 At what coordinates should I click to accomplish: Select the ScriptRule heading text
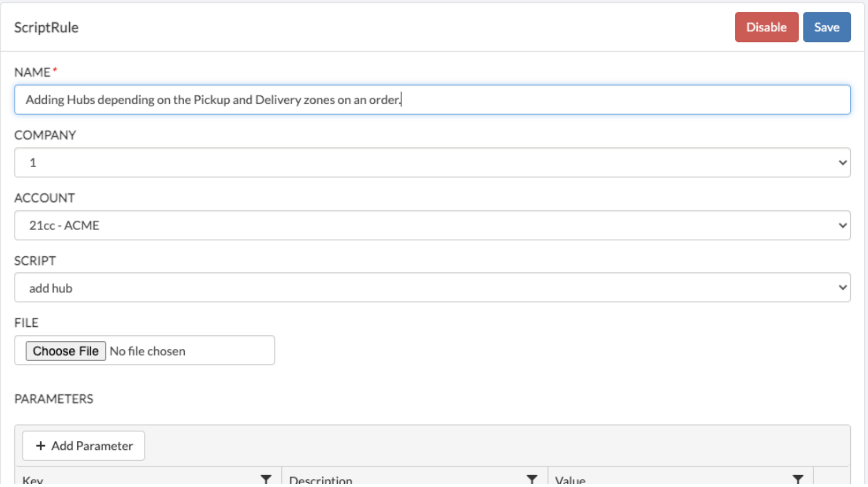46,27
